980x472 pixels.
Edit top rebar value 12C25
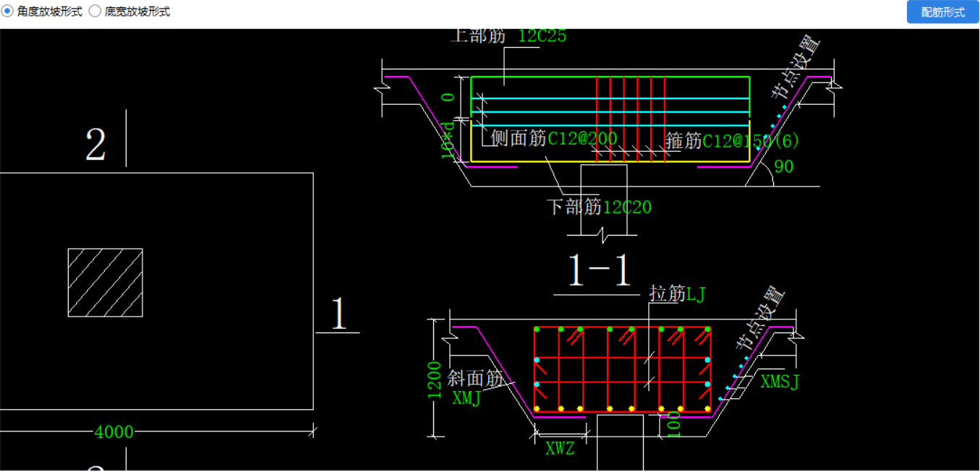click(x=542, y=35)
